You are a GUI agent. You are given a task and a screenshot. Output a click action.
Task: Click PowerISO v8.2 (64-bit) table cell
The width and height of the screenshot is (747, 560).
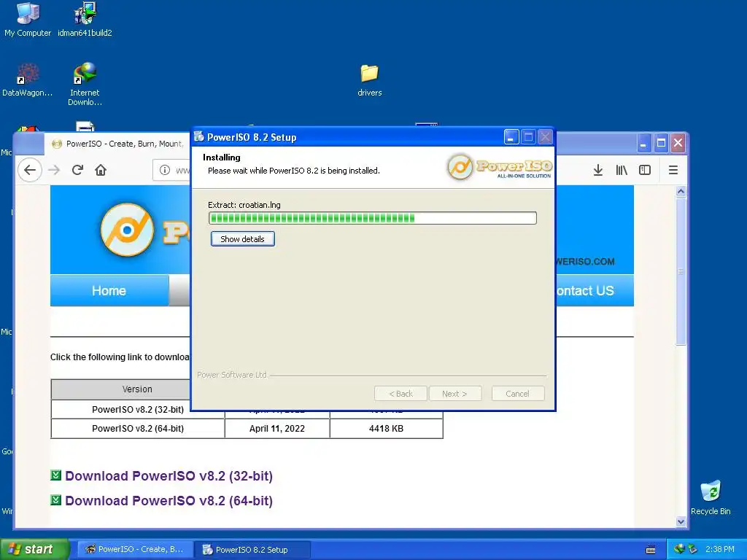(138, 429)
